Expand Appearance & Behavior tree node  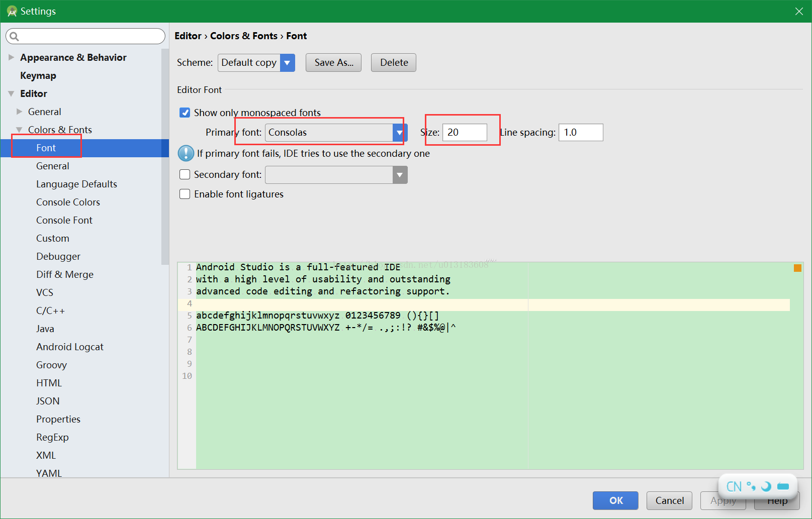click(x=11, y=57)
